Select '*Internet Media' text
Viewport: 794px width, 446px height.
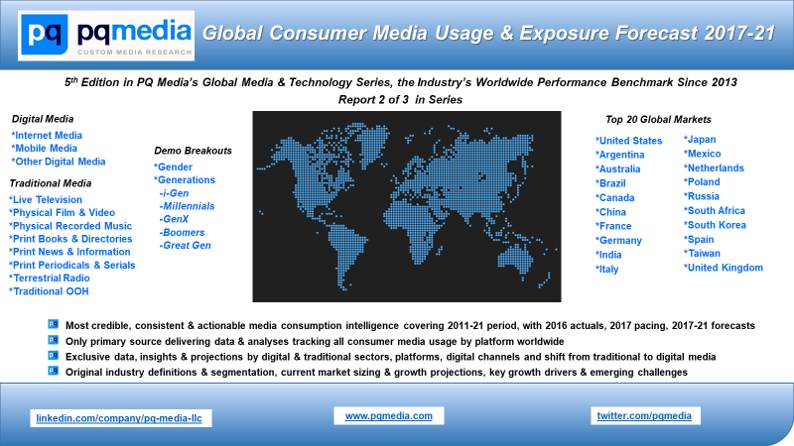pos(47,135)
